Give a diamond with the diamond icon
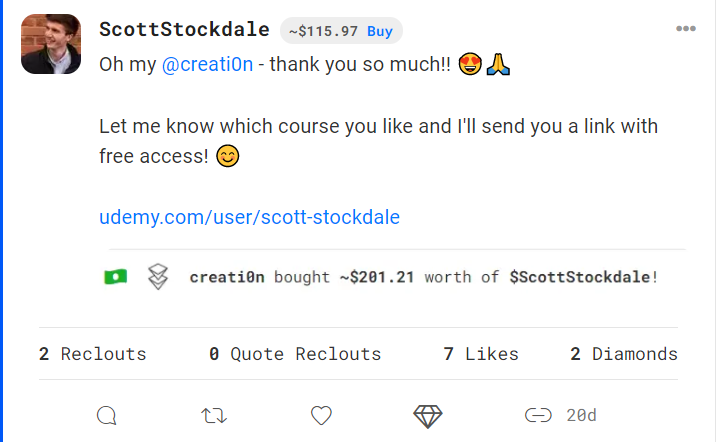Screen dimensions: 716x442 [428, 416]
